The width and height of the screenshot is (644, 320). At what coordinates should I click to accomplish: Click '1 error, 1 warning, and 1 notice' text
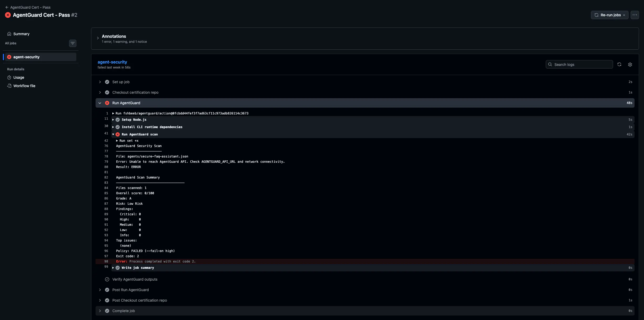(124, 42)
